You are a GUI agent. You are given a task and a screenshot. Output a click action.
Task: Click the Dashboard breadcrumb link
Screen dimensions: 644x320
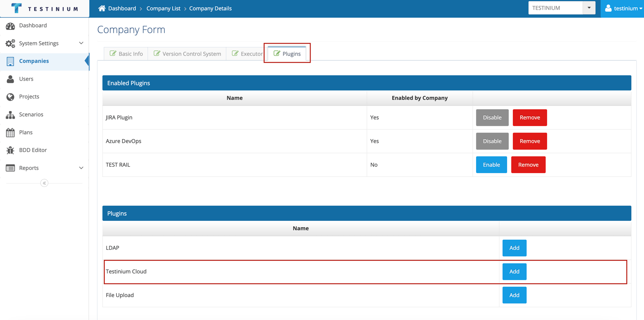[x=122, y=8]
